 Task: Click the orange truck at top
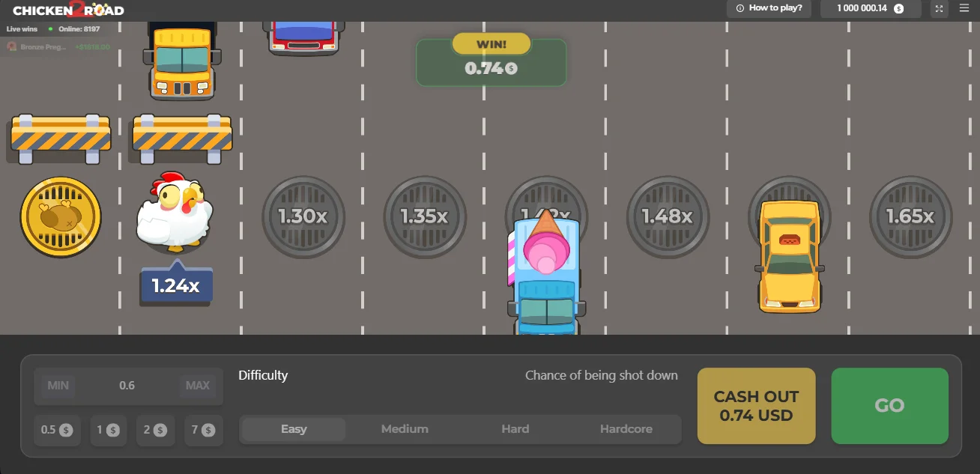pos(182,60)
